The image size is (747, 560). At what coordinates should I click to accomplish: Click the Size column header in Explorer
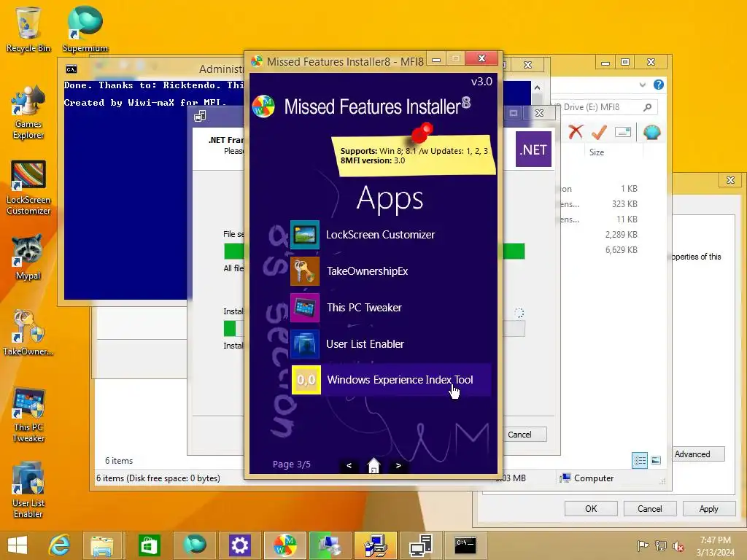pos(597,152)
